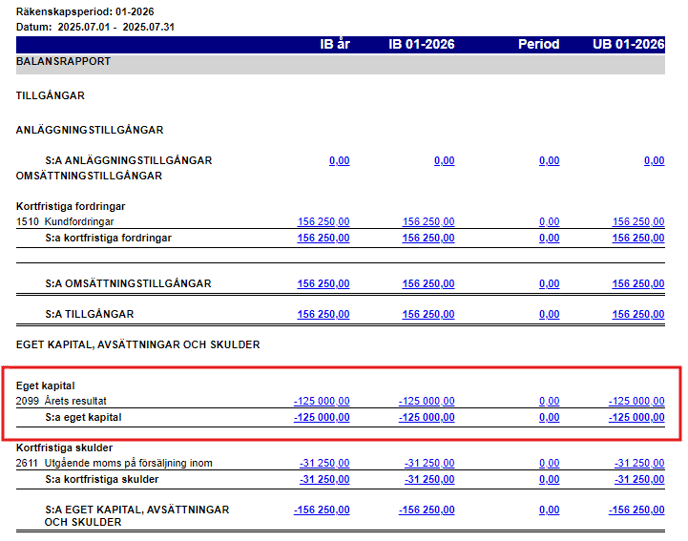The height and width of the screenshot is (541, 688).
Task: Open IB år value for S:A Anläggningstillgångar
Action: 339,161
